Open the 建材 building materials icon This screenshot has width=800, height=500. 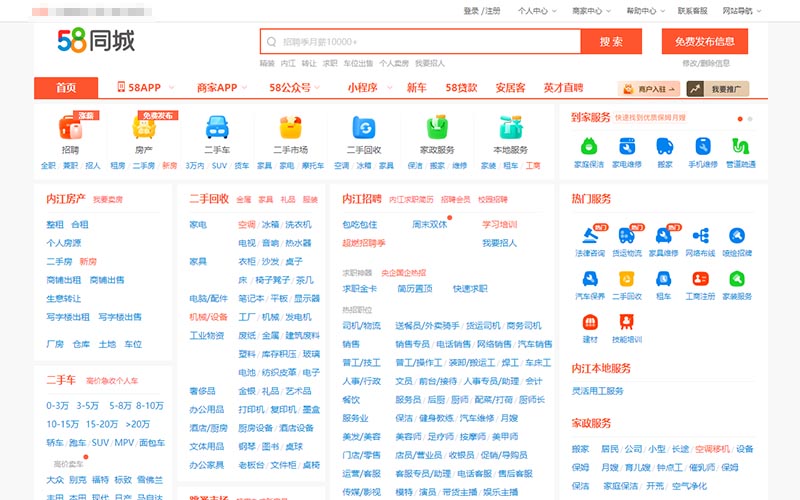590,322
